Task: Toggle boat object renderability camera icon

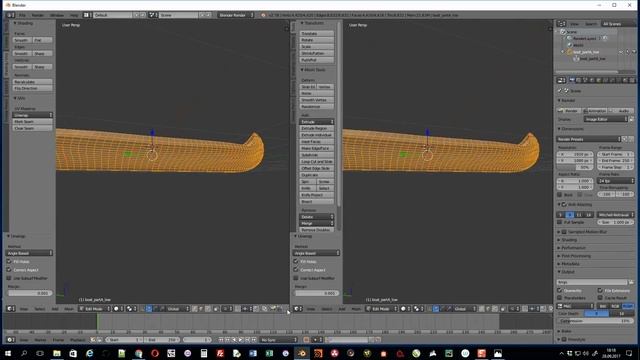Action: (x=634, y=52)
